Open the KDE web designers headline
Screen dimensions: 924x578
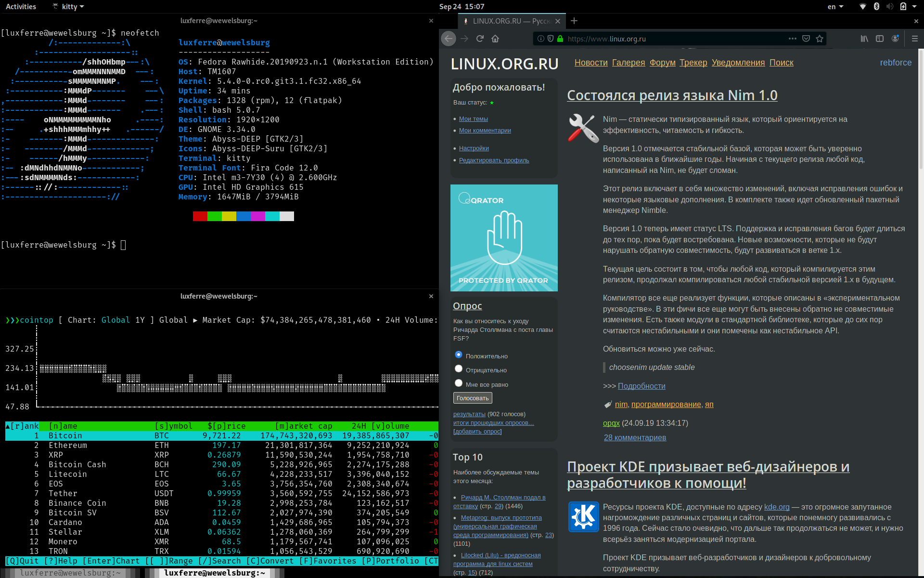pos(708,474)
